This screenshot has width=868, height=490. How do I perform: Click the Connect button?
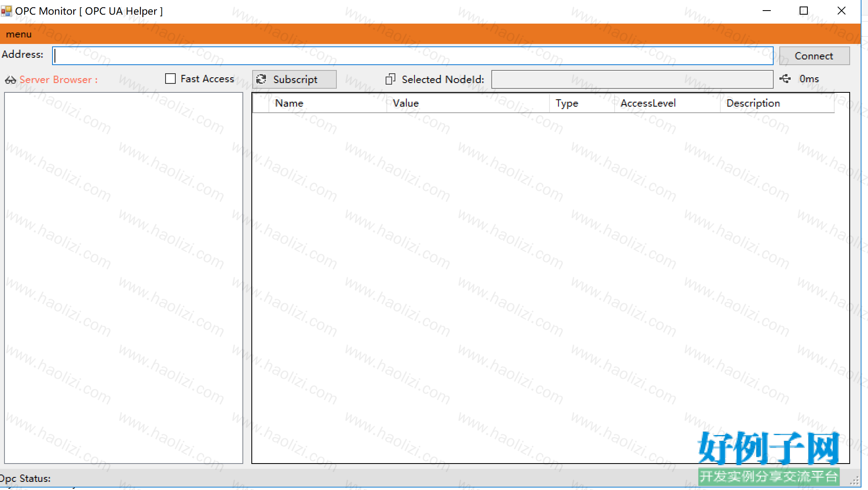(814, 56)
